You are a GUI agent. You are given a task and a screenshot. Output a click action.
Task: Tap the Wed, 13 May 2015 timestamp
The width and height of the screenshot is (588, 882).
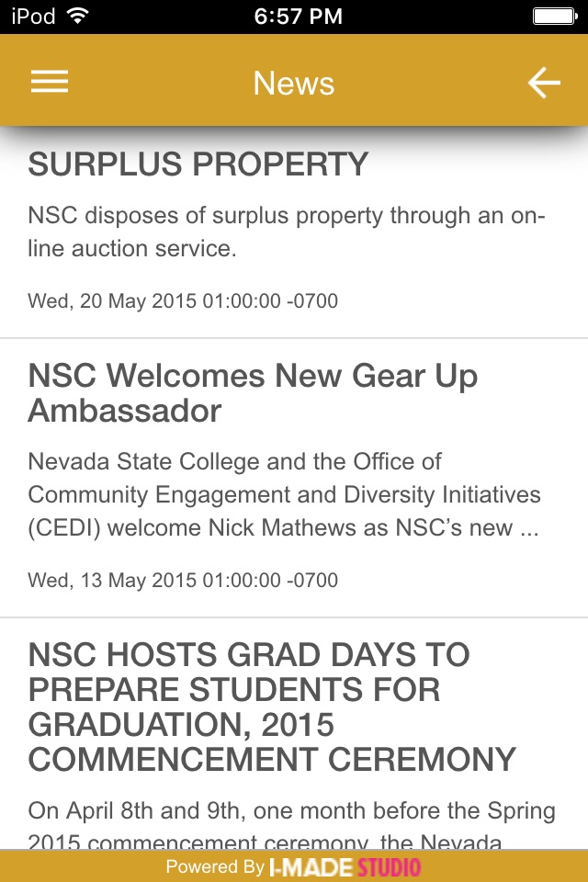(183, 581)
